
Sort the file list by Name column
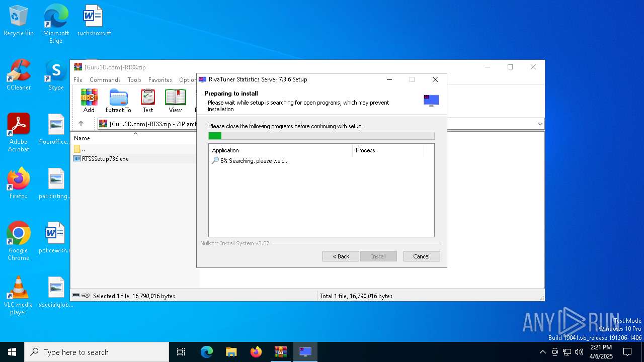tap(82, 138)
